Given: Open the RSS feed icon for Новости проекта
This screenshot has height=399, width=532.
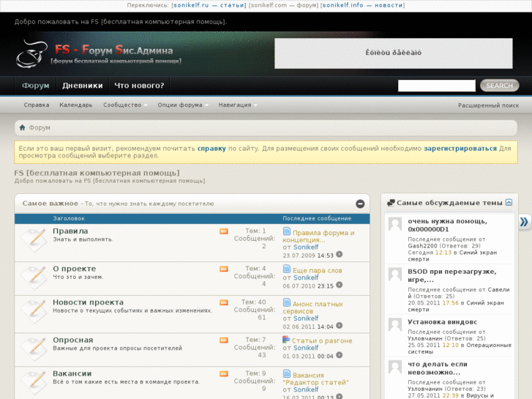Looking at the screenshot, I should coord(224,302).
